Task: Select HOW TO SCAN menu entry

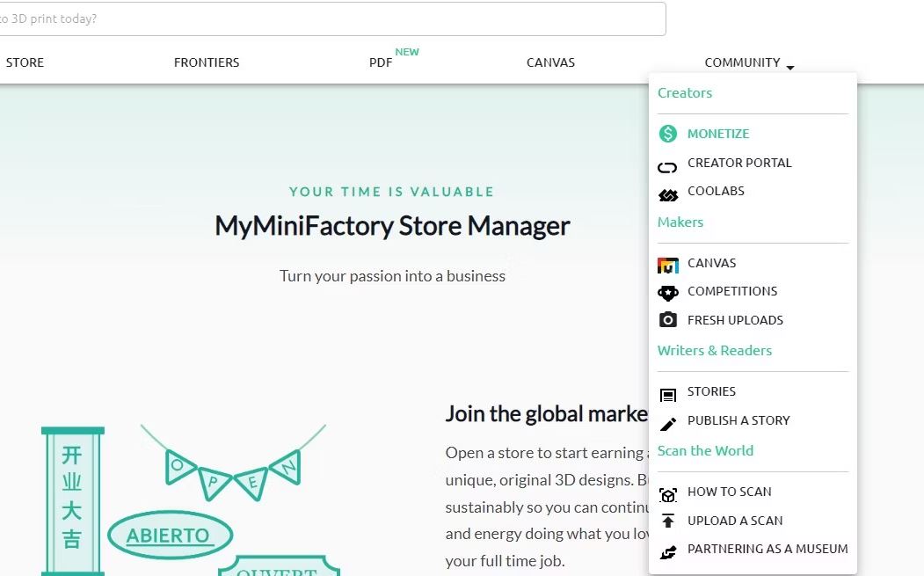Action: point(729,492)
